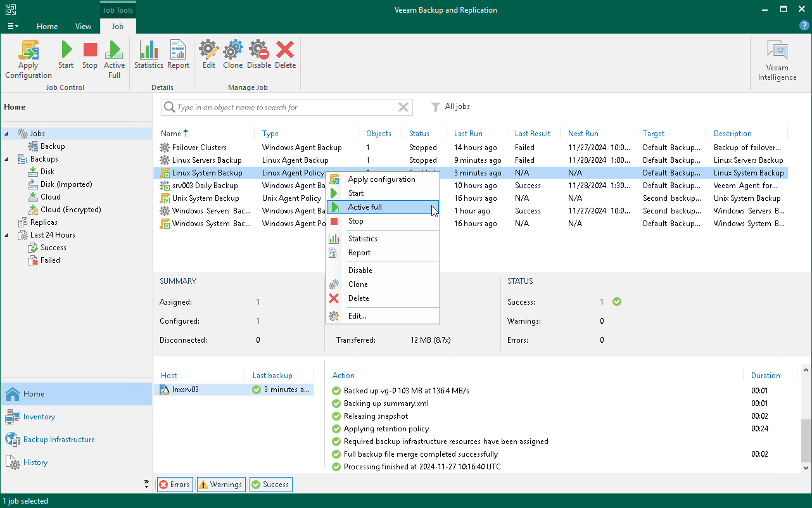Open the All jobs filter
The image size is (812, 508).
tap(451, 107)
